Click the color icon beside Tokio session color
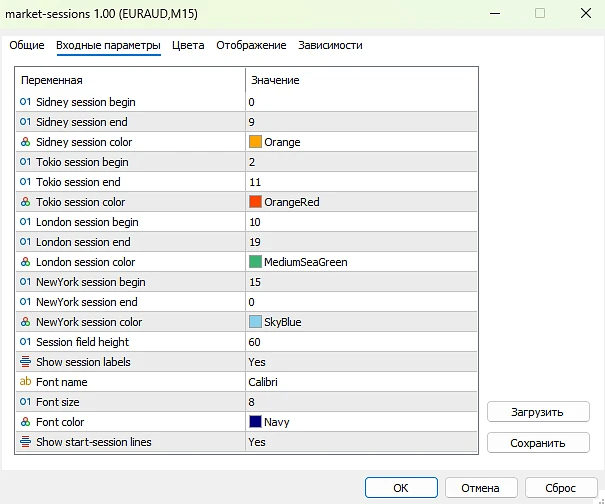This screenshot has height=504, width=605. [x=25, y=202]
